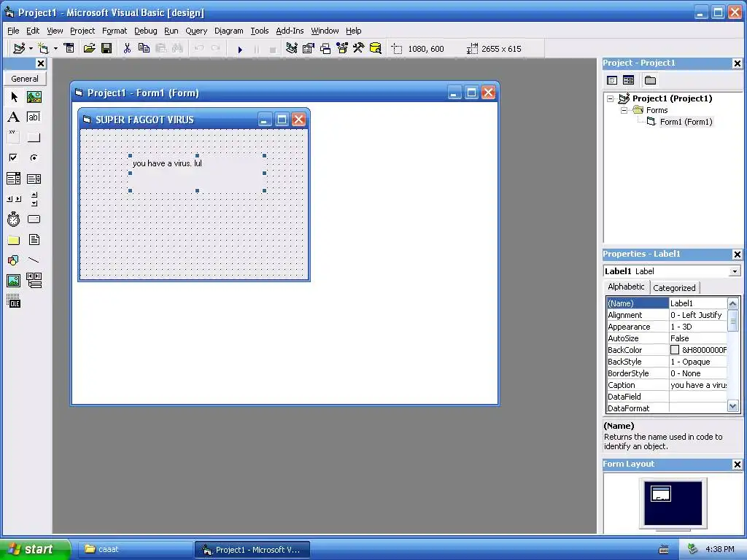Click the Alignment property row
This screenshot has height=560, width=747.
click(x=667, y=315)
